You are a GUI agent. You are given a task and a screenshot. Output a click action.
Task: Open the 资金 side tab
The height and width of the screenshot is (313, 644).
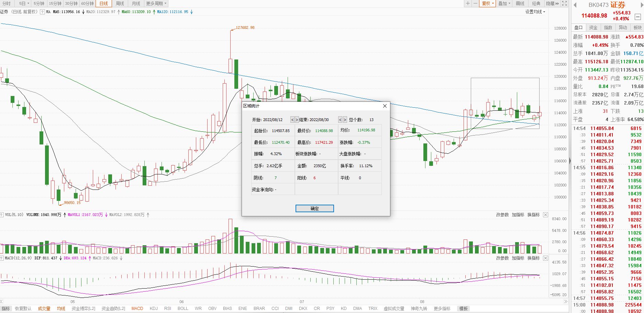point(593,28)
